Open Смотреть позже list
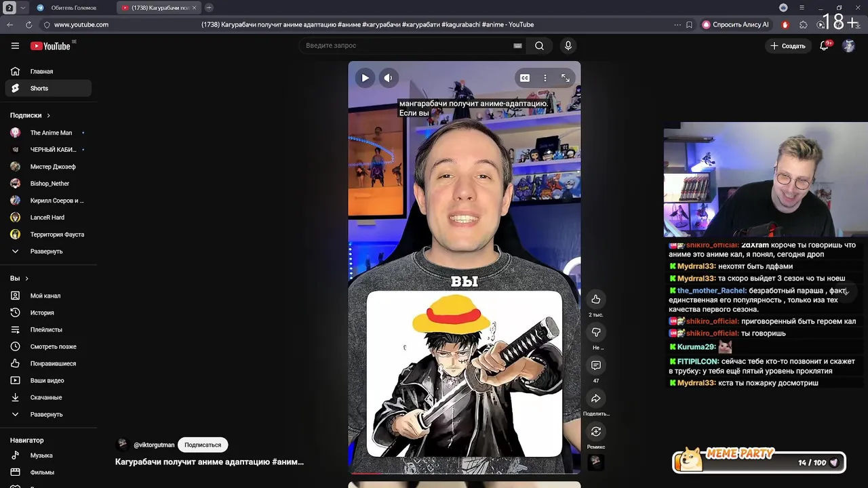Image resolution: width=868 pixels, height=488 pixels. [47, 346]
